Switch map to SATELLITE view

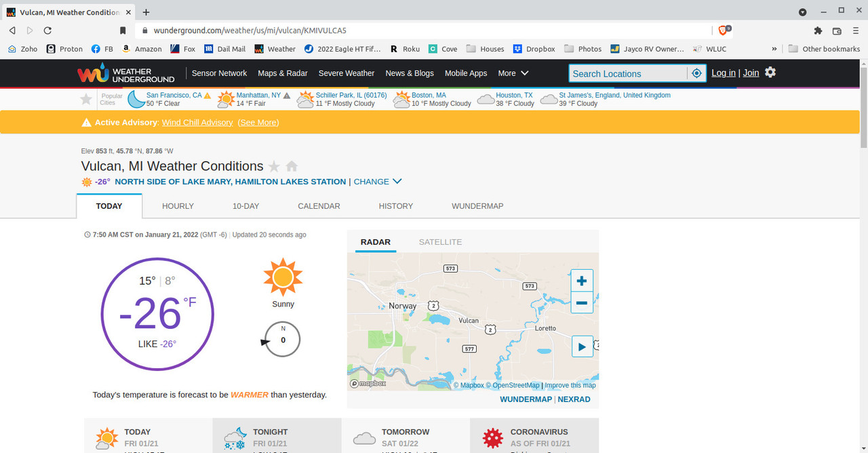pyautogui.click(x=440, y=242)
